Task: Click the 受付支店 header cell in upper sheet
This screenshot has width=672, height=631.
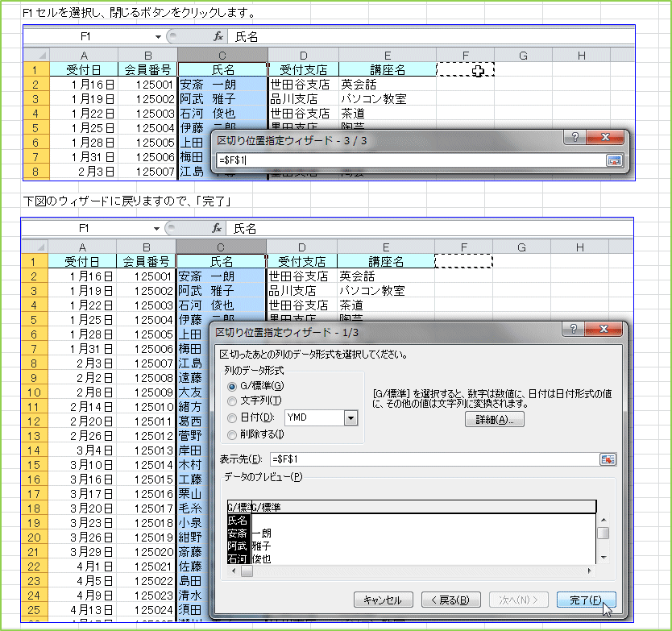Action: [x=304, y=69]
